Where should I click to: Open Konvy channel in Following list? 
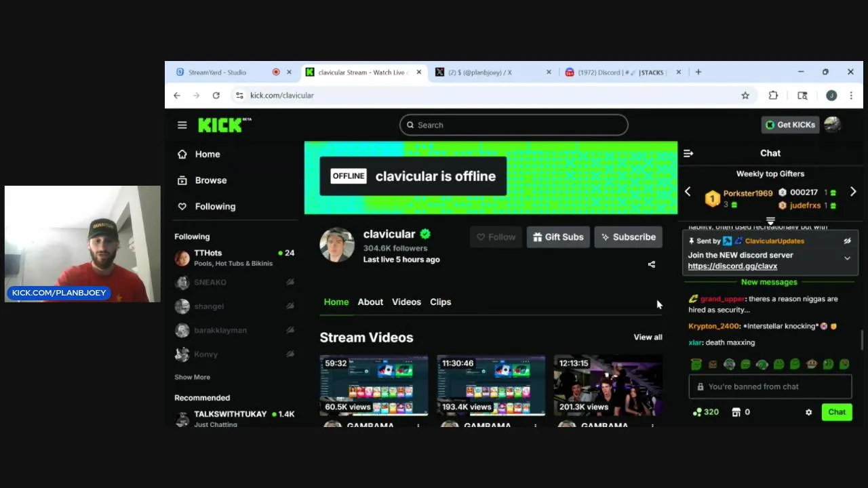pos(235,354)
